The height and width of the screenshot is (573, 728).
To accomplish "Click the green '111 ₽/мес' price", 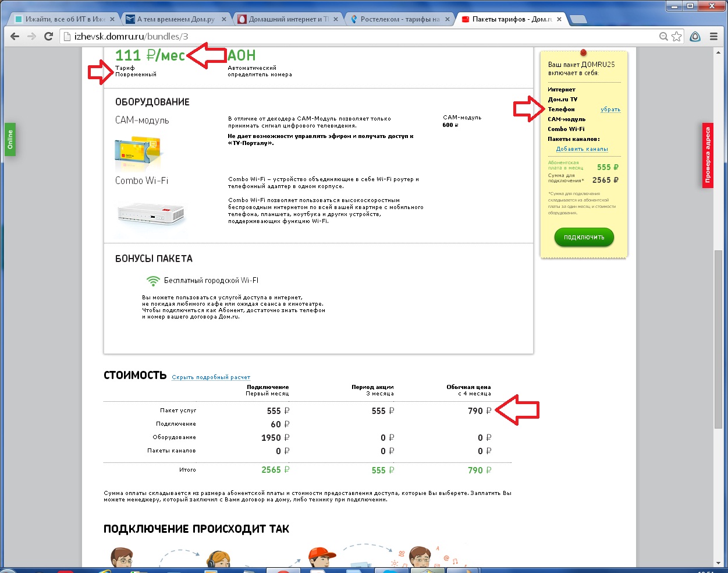I will click(x=150, y=55).
